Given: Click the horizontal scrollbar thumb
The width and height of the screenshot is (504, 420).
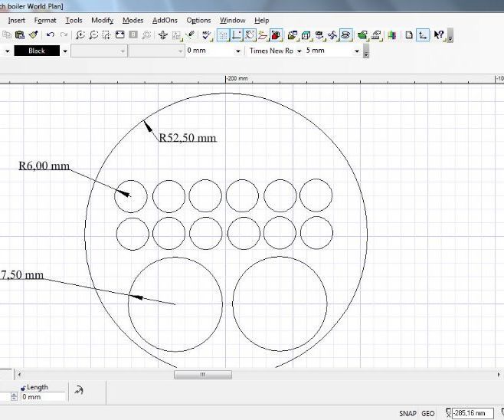Looking at the screenshot, I should 203,375.
